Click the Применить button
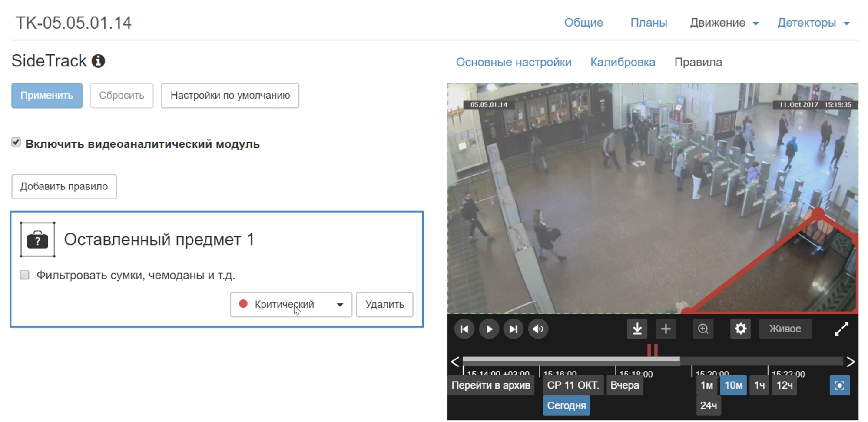This screenshot has width=868, height=422. click(47, 96)
